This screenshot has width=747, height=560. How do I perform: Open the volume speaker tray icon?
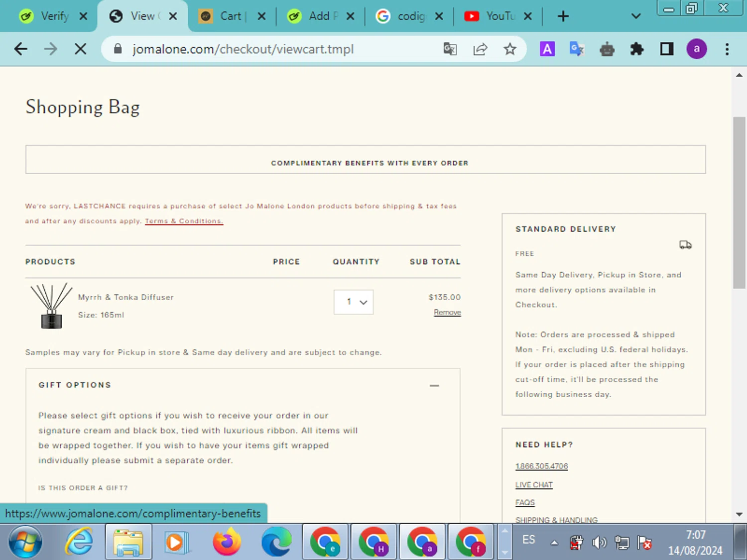click(599, 542)
